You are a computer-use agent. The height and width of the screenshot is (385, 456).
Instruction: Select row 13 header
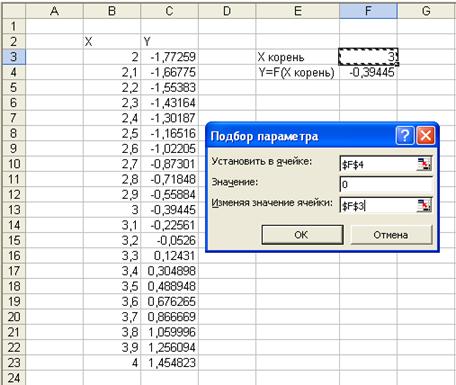click(x=13, y=210)
